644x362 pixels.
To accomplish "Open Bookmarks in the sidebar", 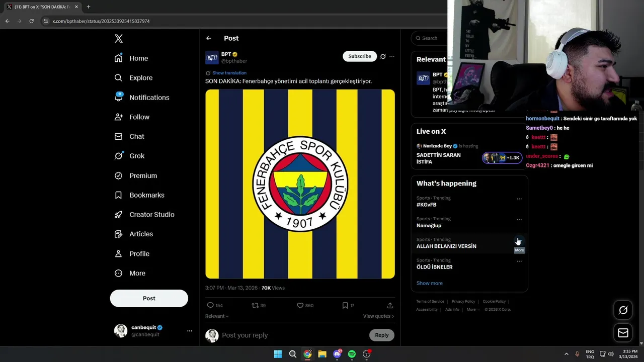I will pyautogui.click(x=139, y=195).
